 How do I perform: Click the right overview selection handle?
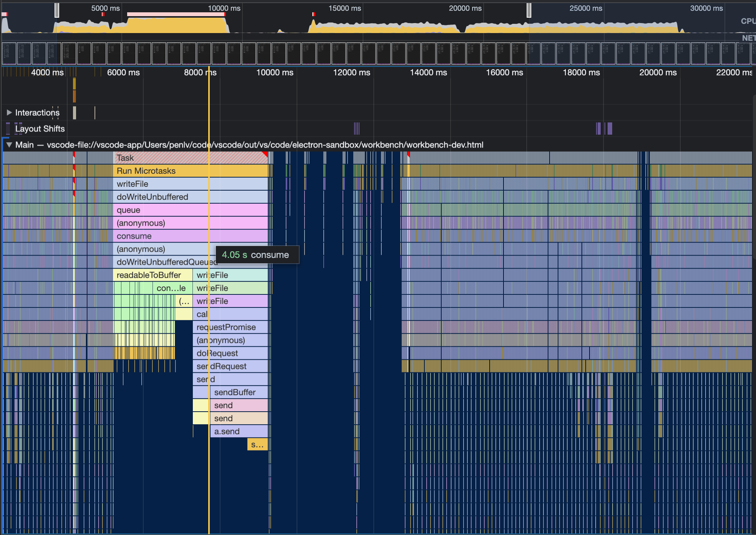click(x=529, y=10)
